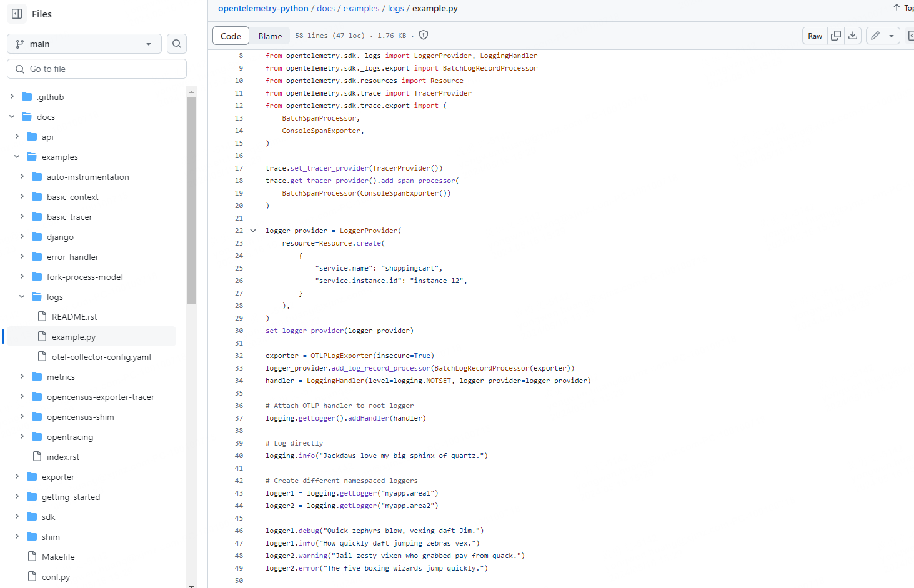Open edit options dropdown arrow
The width and height of the screenshot is (914, 588).
click(892, 36)
